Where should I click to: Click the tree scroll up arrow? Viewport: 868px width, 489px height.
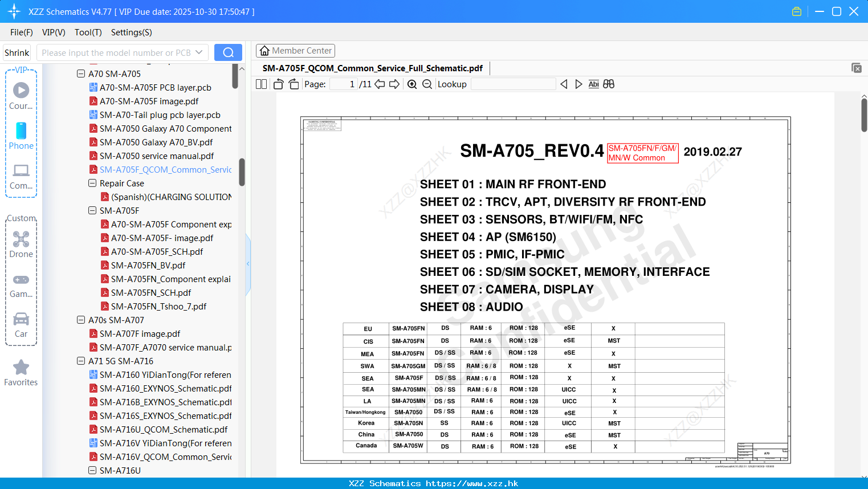pos(242,68)
